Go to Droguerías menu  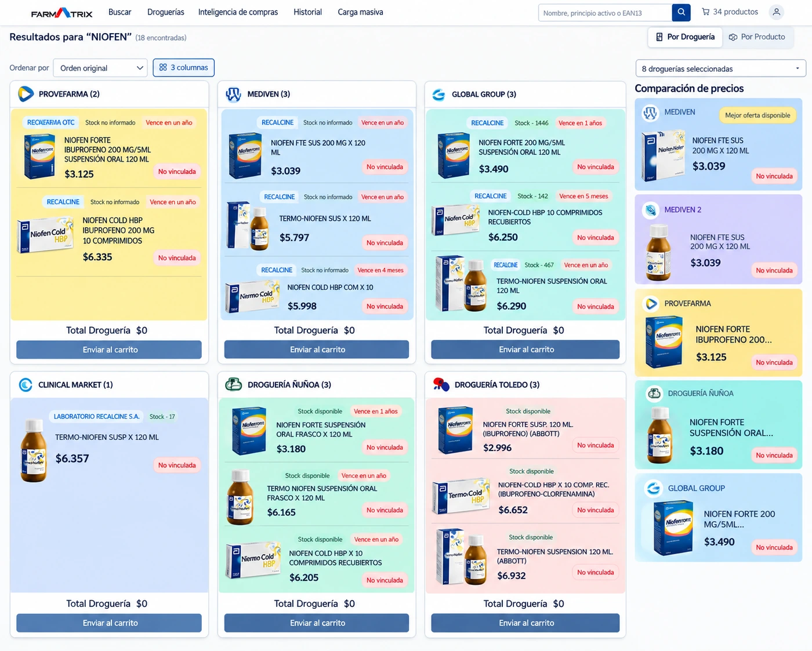coord(166,12)
